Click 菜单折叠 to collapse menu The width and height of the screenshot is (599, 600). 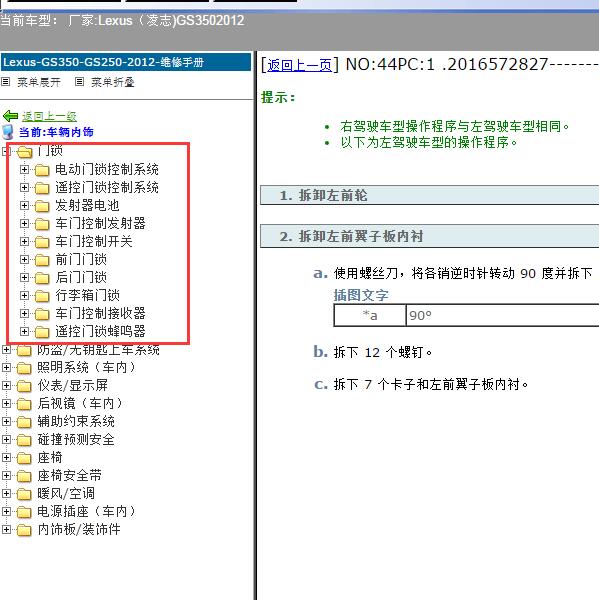point(113,82)
